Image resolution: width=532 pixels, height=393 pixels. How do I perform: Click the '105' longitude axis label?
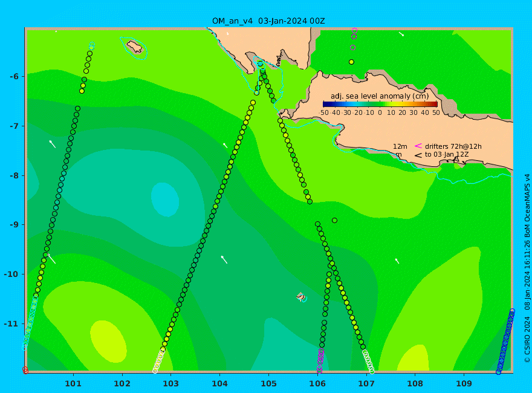tap(268, 384)
